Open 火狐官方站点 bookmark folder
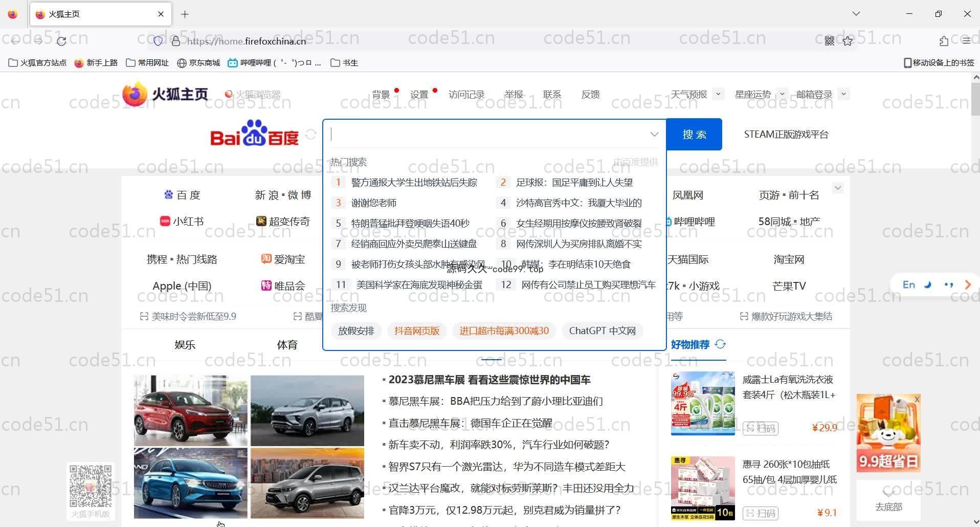 coord(37,62)
